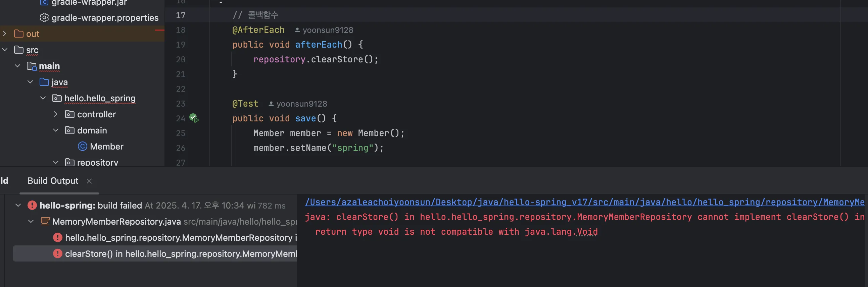The width and height of the screenshot is (868, 287).
Task: Collapse the src folder
Action: click(5, 50)
